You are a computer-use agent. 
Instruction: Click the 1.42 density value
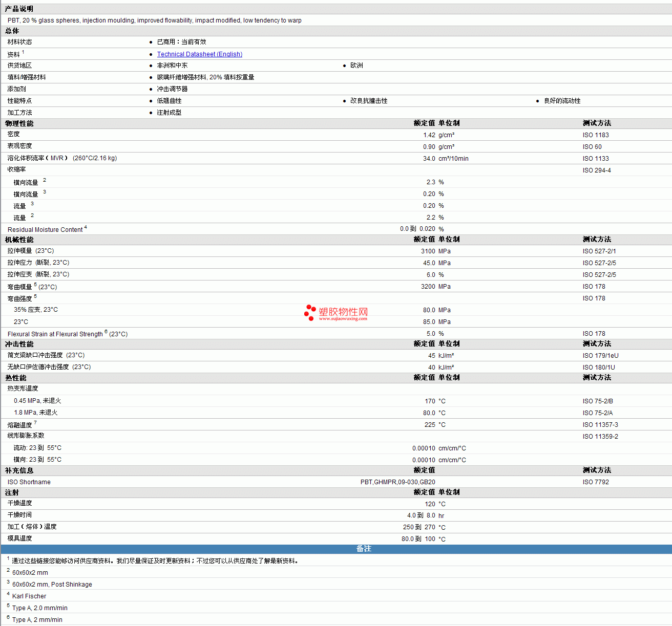click(429, 135)
